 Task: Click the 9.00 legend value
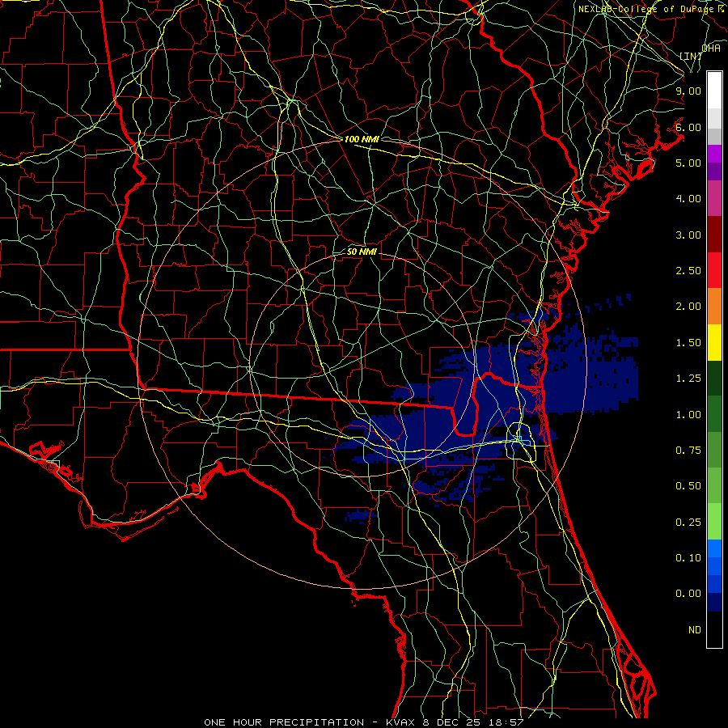[688, 91]
